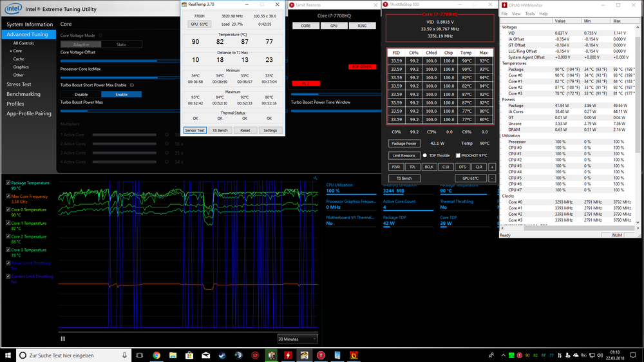Image resolution: width=644 pixels, height=362 pixels.
Task: Click the TS Bench button
Action: (404, 178)
